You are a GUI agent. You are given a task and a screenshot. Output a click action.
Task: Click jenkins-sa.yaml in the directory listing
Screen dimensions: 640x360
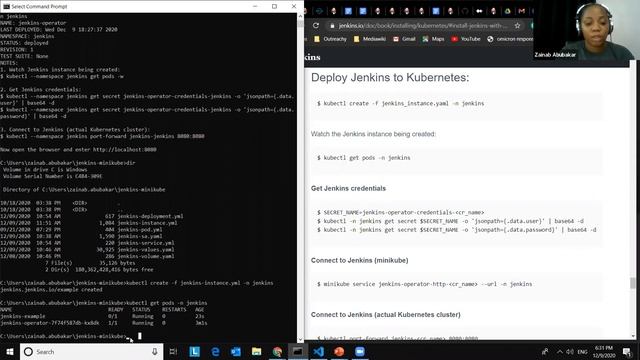click(140, 236)
